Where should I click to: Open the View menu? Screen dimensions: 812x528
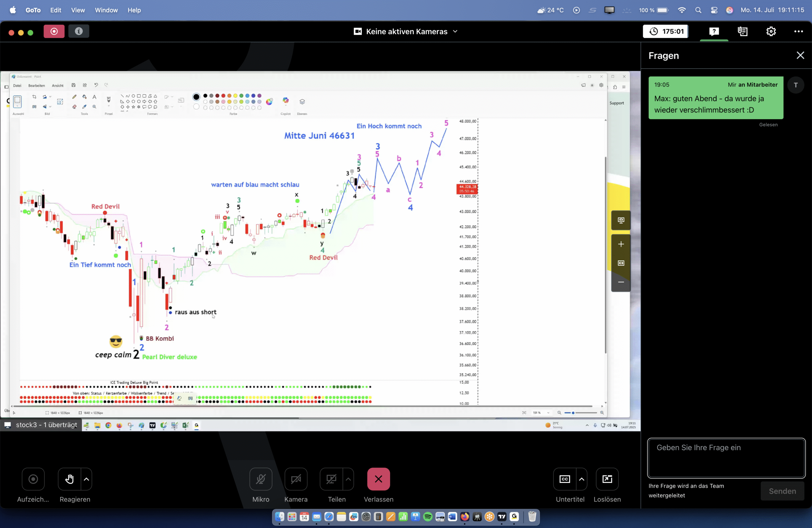click(x=78, y=10)
